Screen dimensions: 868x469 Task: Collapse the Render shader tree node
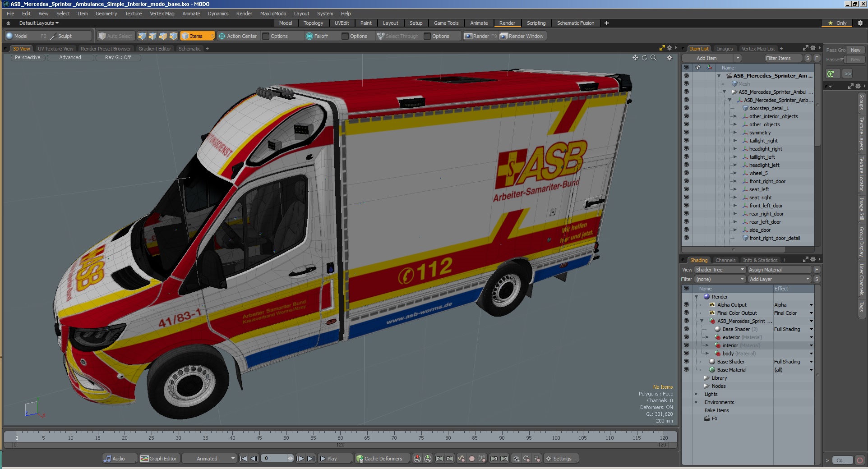696,297
